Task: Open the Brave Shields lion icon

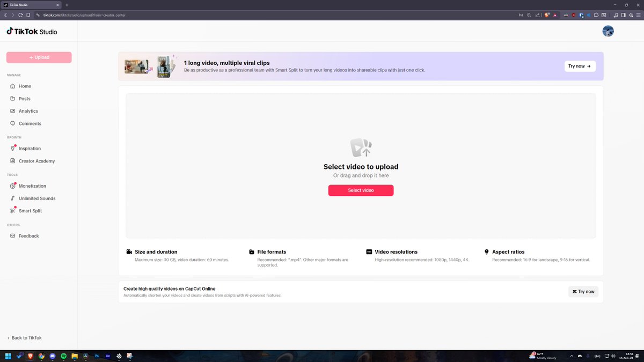Action: (547, 15)
